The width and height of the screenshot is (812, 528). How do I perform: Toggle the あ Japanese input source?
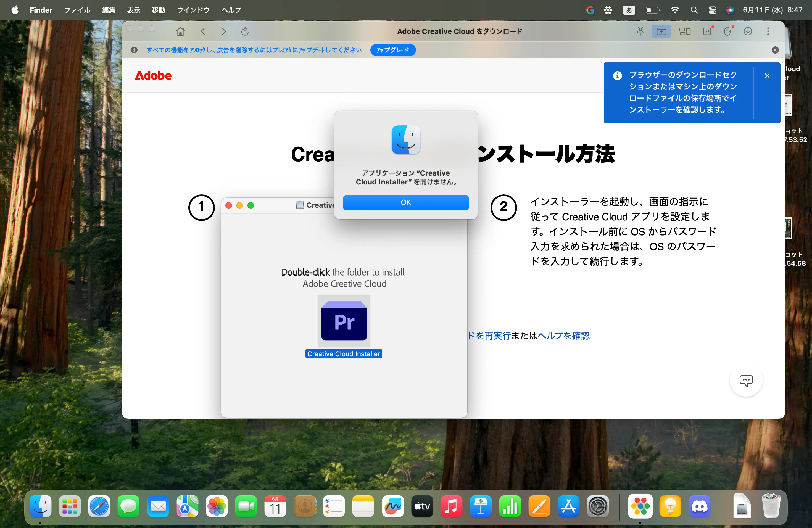(629, 10)
